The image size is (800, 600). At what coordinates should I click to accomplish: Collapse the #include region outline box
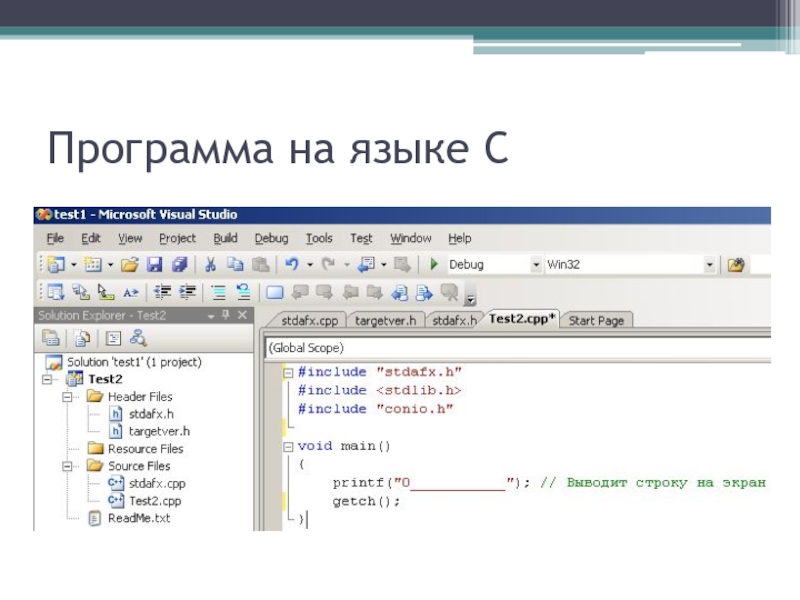pyautogui.click(x=290, y=372)
